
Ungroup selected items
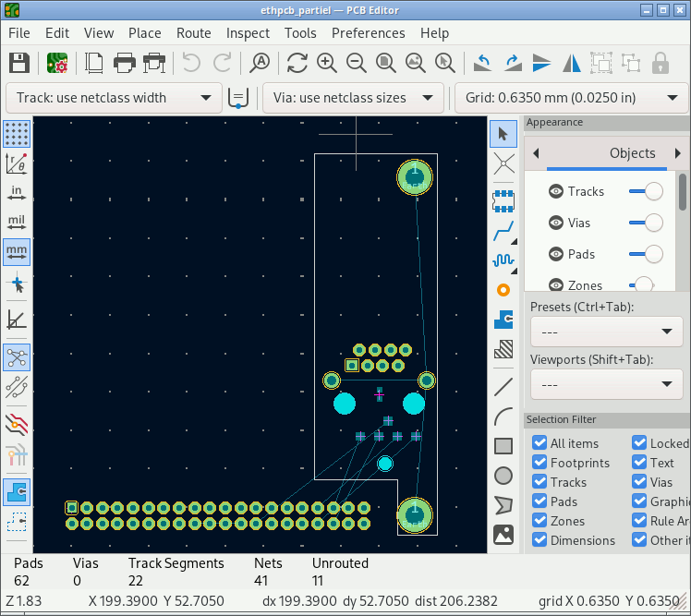631,63
